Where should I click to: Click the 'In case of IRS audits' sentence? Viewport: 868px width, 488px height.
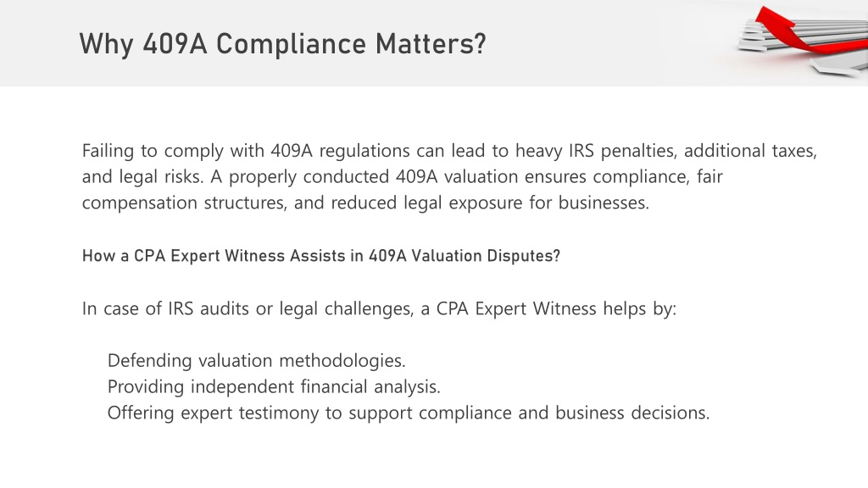pos(379,308)
